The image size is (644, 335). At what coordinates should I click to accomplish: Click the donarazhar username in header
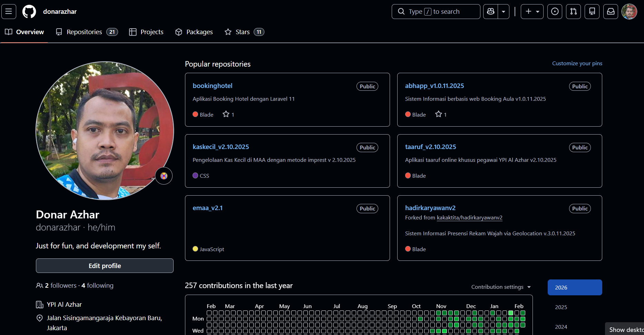pyautogui.click(x=60, y=11)
